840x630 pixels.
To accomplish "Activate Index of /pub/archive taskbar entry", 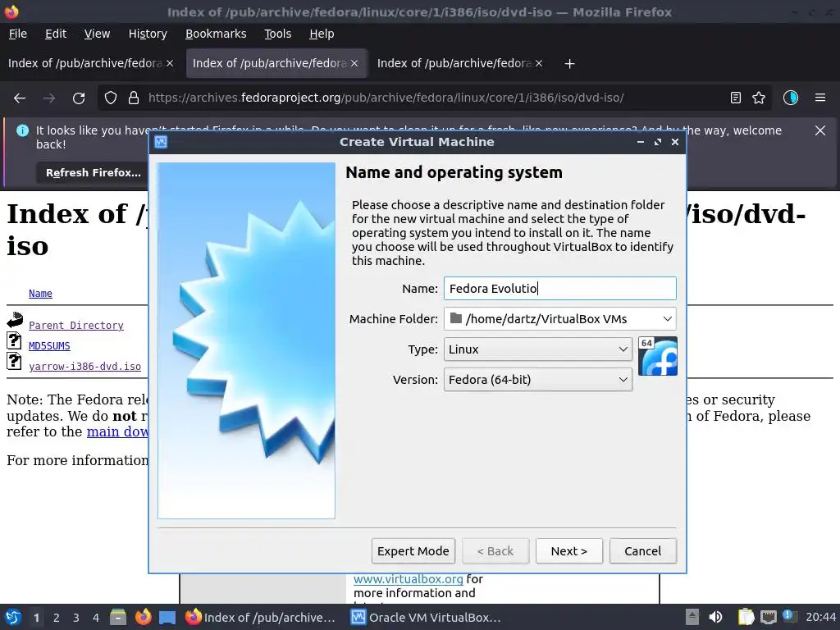I will (260, 617).
